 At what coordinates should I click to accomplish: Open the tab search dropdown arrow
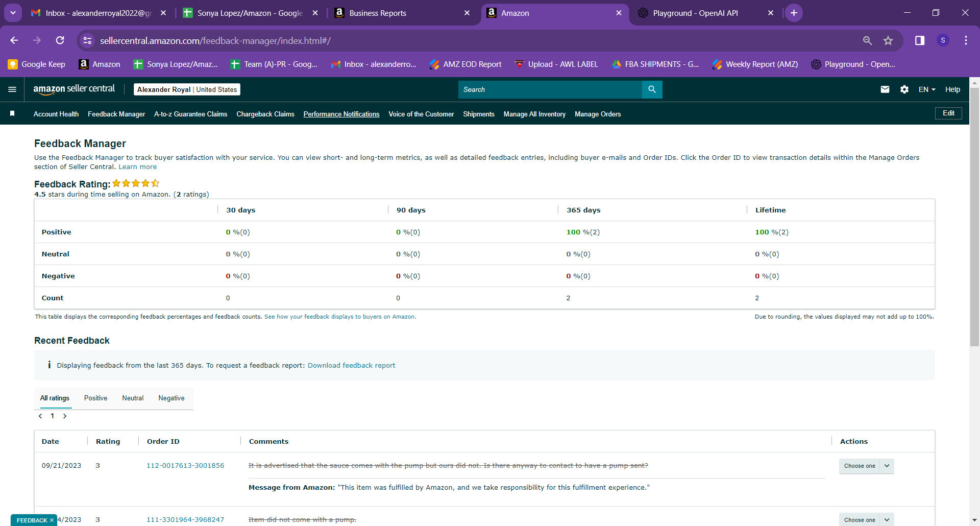13,13
